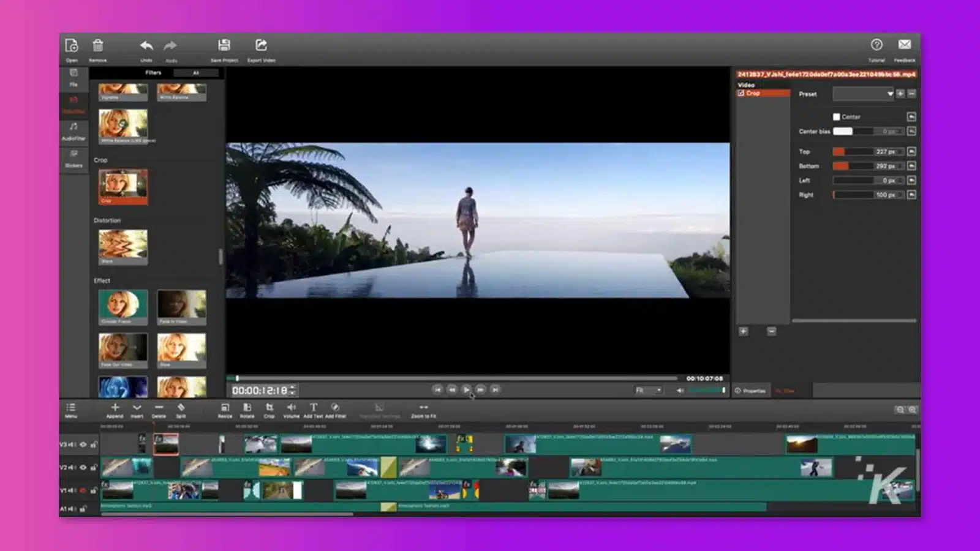Open the Add Text tool
The width and height of the screenshot is (980, 551).
click(312, 409)
